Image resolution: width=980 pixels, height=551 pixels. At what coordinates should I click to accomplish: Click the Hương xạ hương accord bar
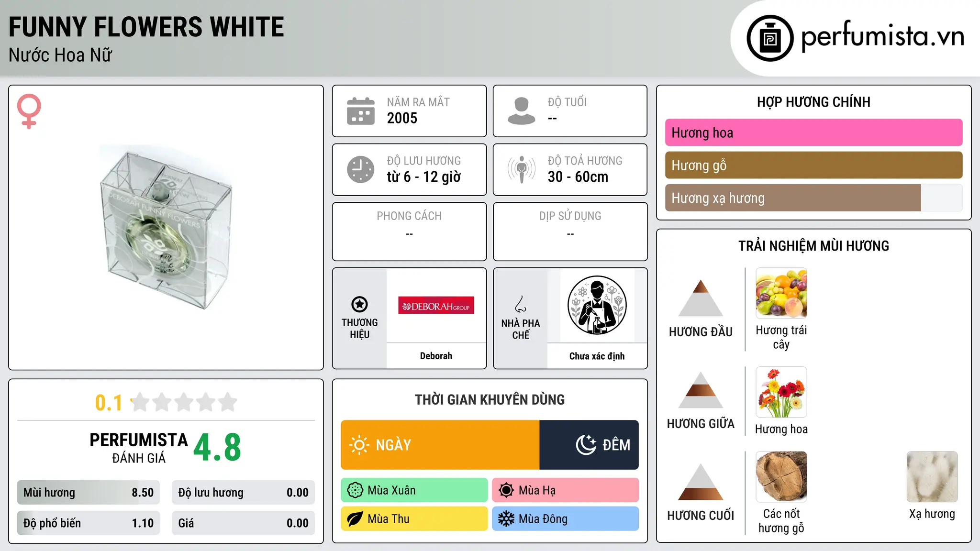coord(813,198)
